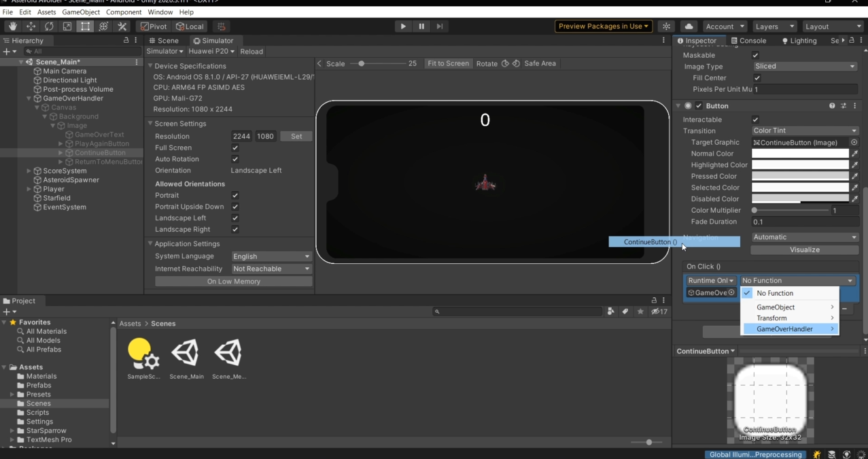Toggle grid snapping icon
This screenshot has height=459, width=868.
pos(221,27)
